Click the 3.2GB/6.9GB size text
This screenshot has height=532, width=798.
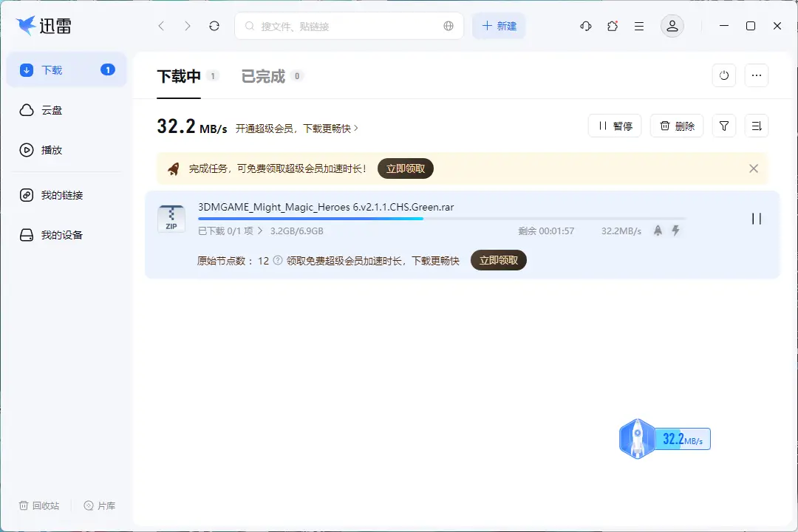[x=297, y=231]
